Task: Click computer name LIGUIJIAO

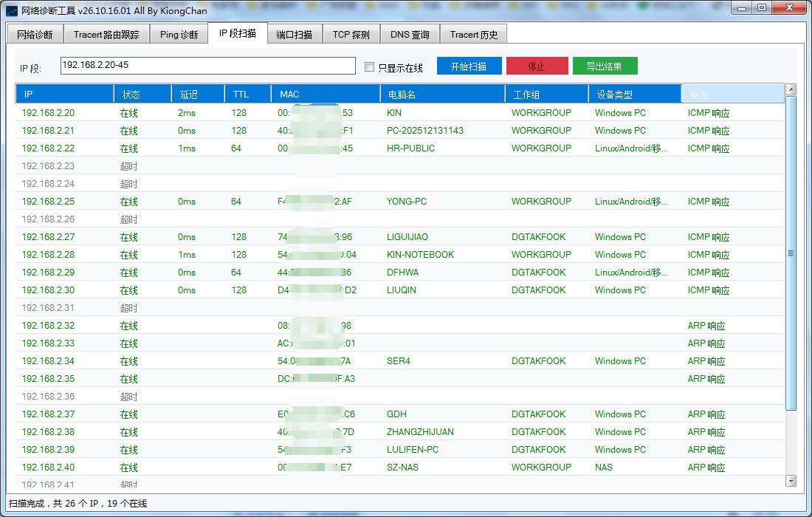Action: pos(407,237)
